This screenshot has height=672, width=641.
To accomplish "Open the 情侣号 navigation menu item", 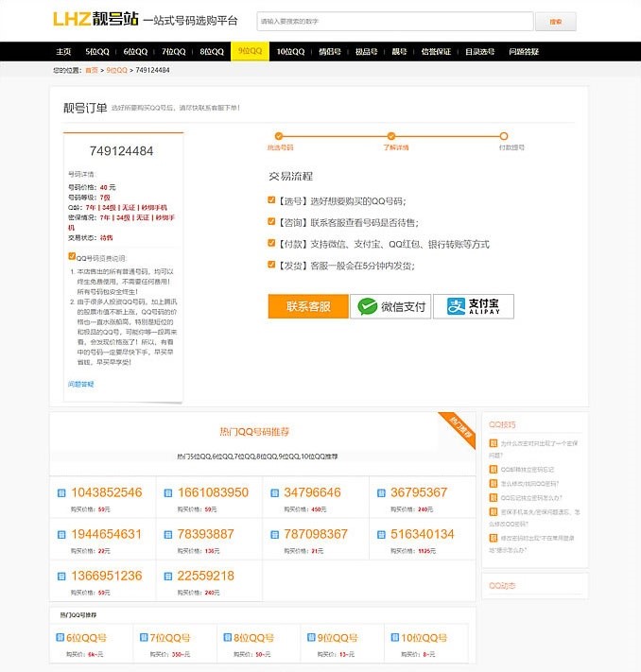I will [x=329, y=52].
